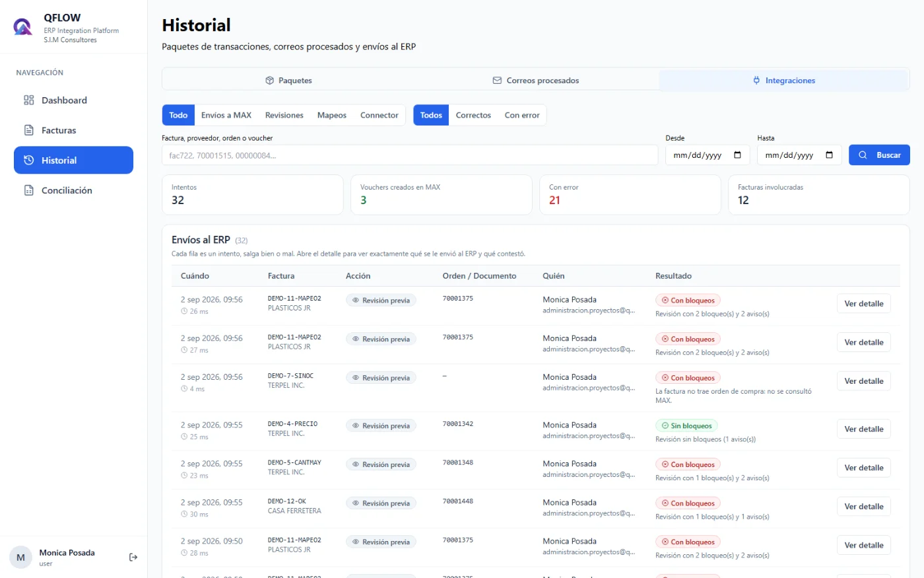Click the Buscar button
Image resolution: width=924 pixels, height=578 pixels.
click(879, 155)
